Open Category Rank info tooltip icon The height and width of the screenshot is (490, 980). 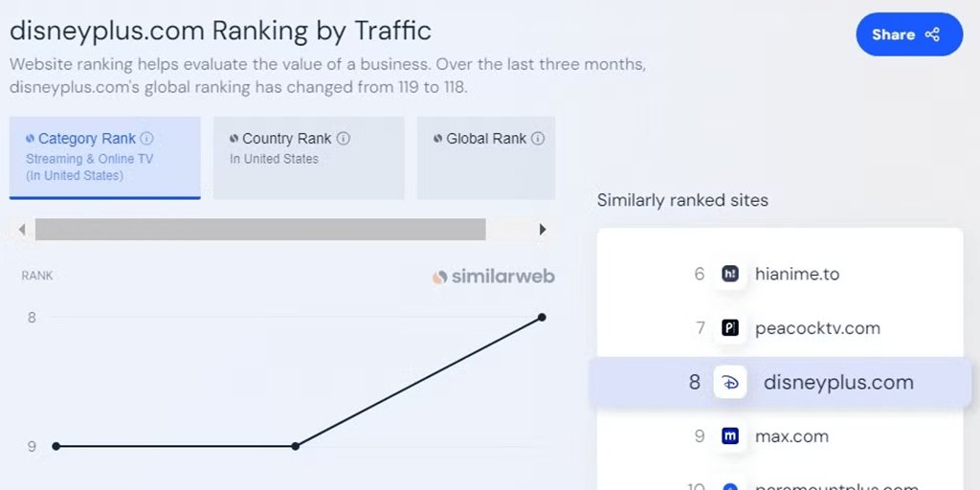click(146, 139)
